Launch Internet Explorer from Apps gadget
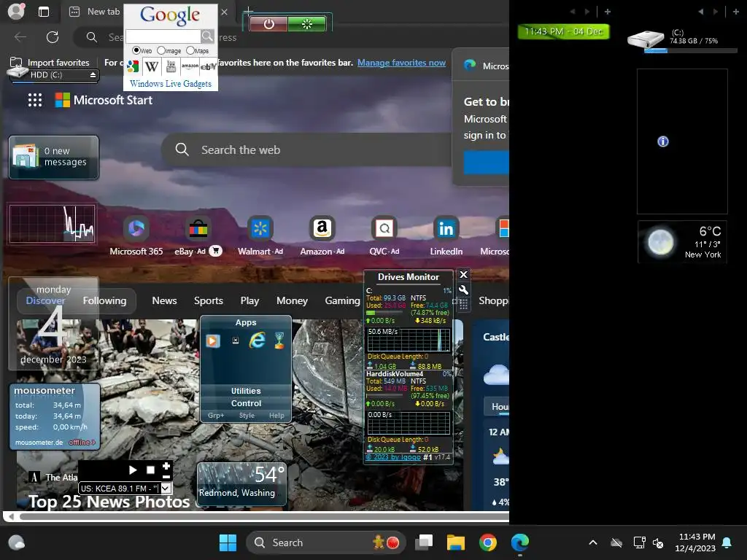747x560 pixels. point(258,340)
